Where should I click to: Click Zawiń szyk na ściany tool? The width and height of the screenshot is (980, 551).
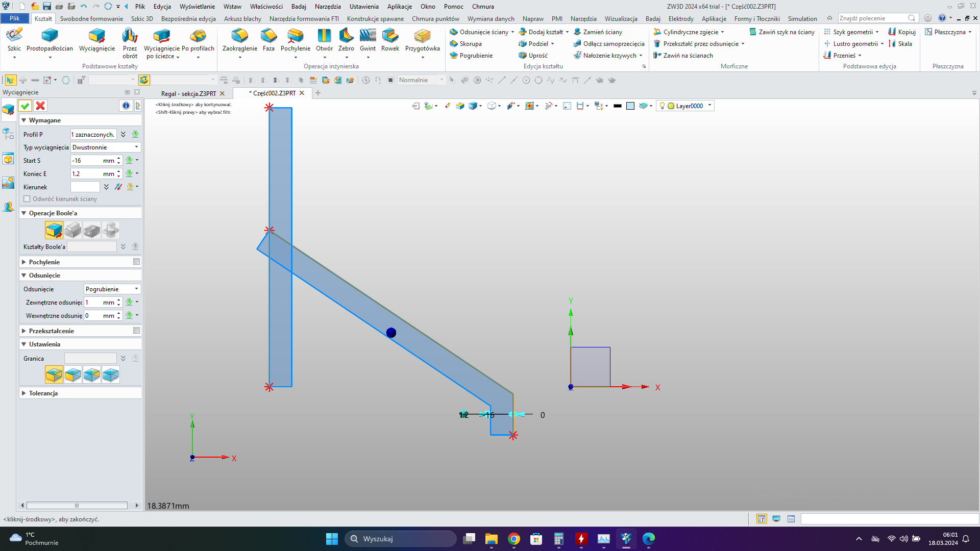tap(781, 32)
